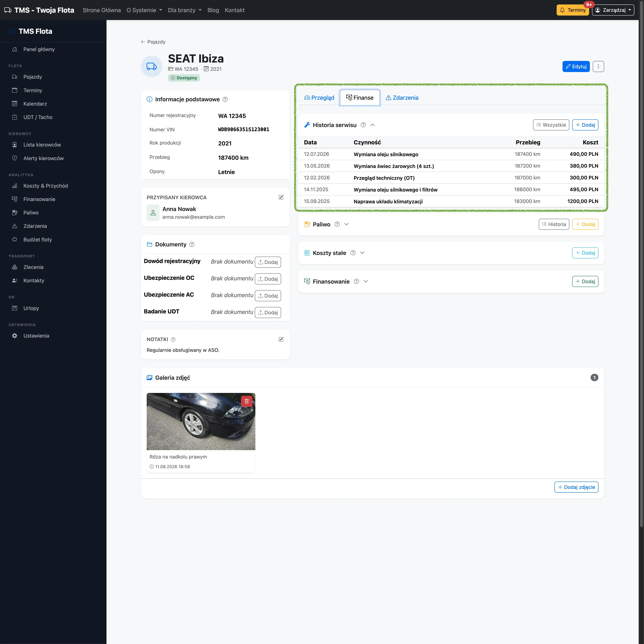Click the help icon beside Informacje podstawowe
This screenshot has width=644, height=644.
[225, 99]
